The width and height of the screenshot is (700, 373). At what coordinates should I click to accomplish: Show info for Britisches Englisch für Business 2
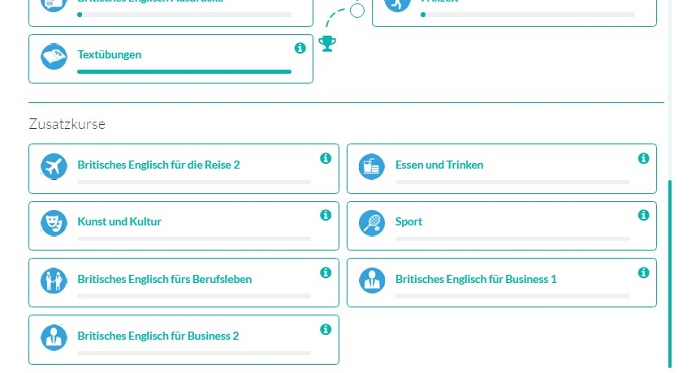coord(325,329)
